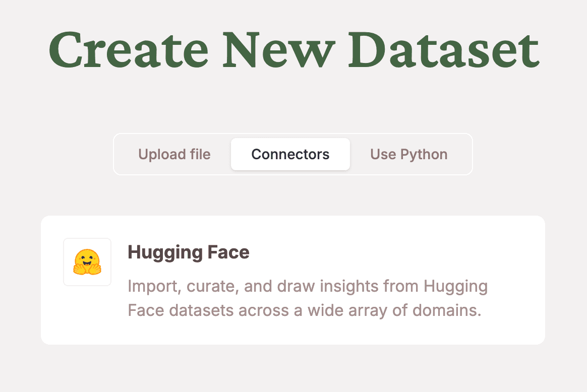Click the tab switcher bar
The image size is (587, 392).
click(x=292, y=154)
